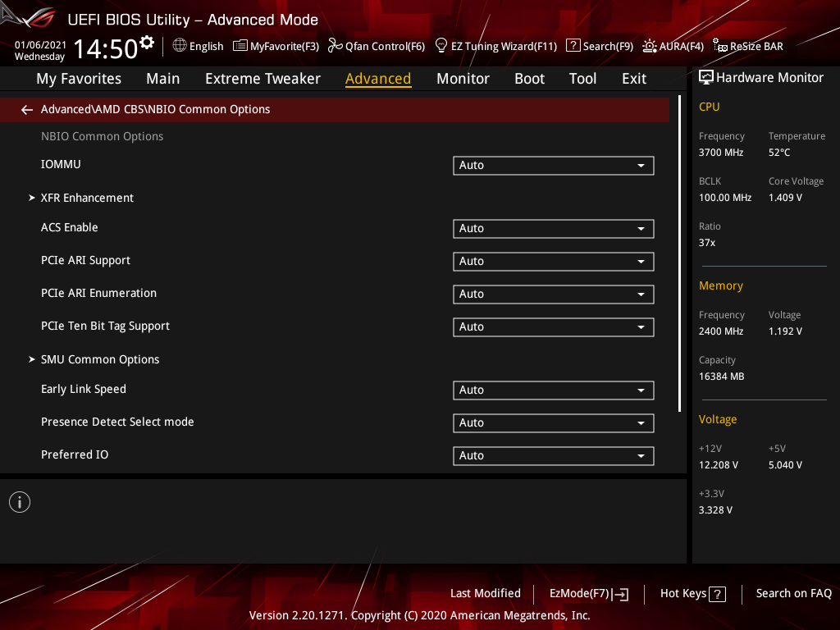
Task: Click the globe language icon
Action: (180, 46)
